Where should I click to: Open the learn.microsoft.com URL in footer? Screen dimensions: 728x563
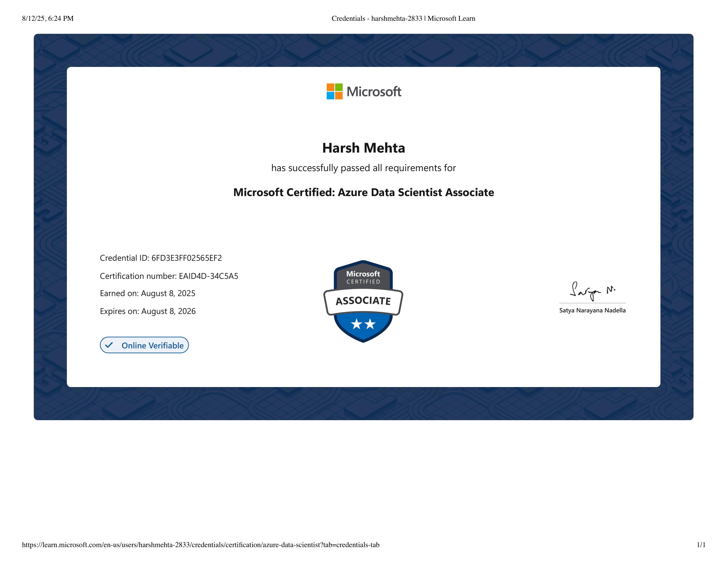click(201, 545)
